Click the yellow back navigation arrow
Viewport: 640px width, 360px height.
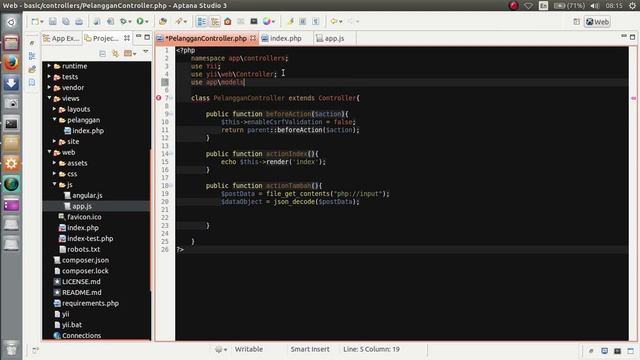(x=334, y=21)
